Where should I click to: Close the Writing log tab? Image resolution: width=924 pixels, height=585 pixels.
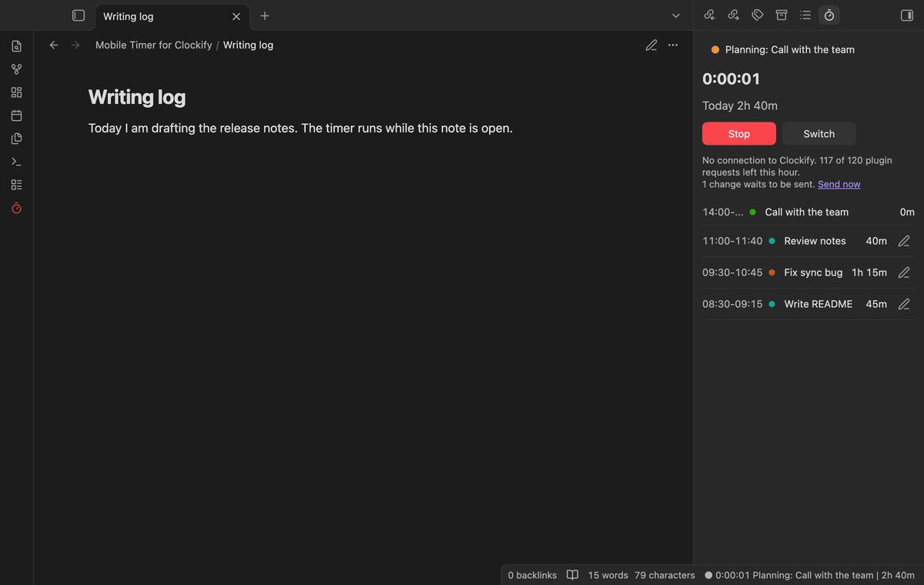pyautogui.click(x=236, y=16)
